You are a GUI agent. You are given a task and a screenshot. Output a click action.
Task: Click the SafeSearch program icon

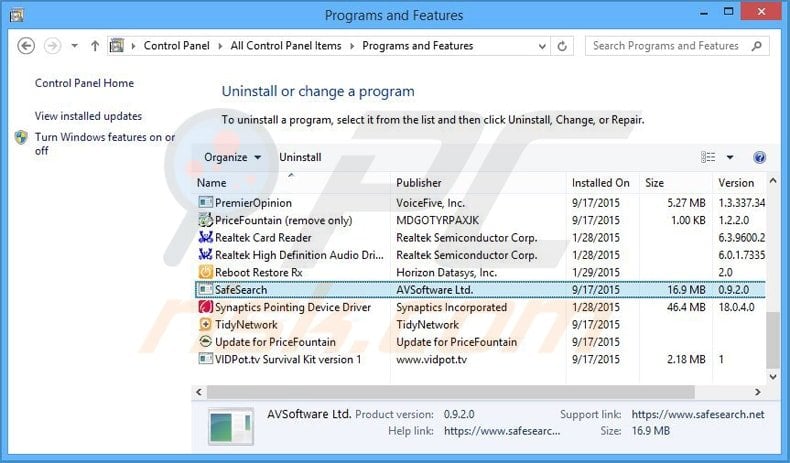tap(205, 289)
